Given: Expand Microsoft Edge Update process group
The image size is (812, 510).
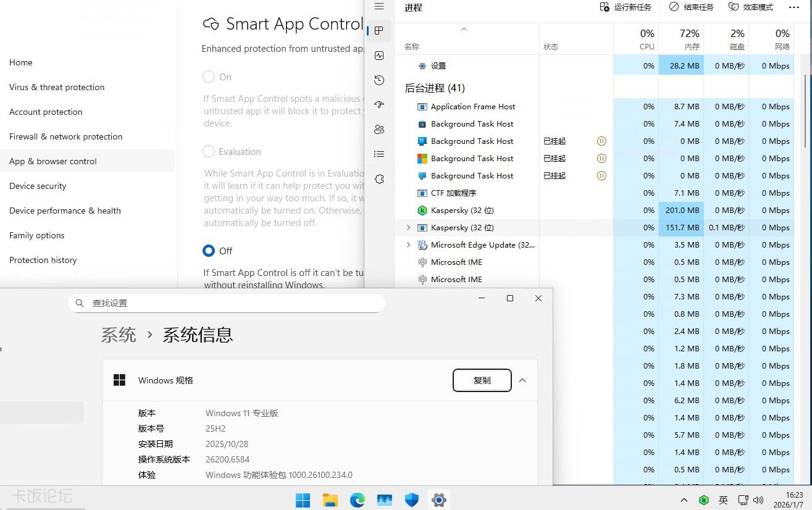Looking at the screenshot, I should pyautogui.click(x=408, y=245).
